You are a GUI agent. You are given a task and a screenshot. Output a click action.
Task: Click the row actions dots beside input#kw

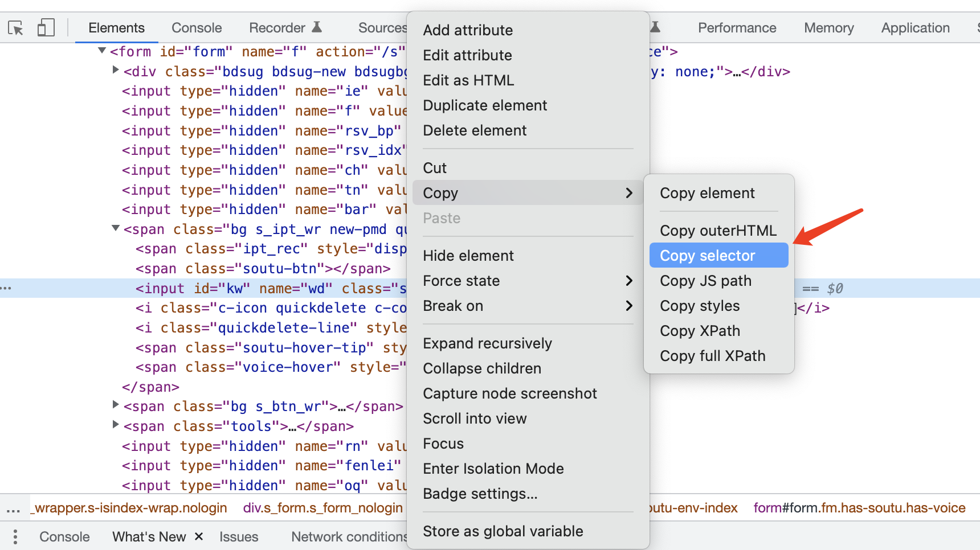click(x=6, y=289)
